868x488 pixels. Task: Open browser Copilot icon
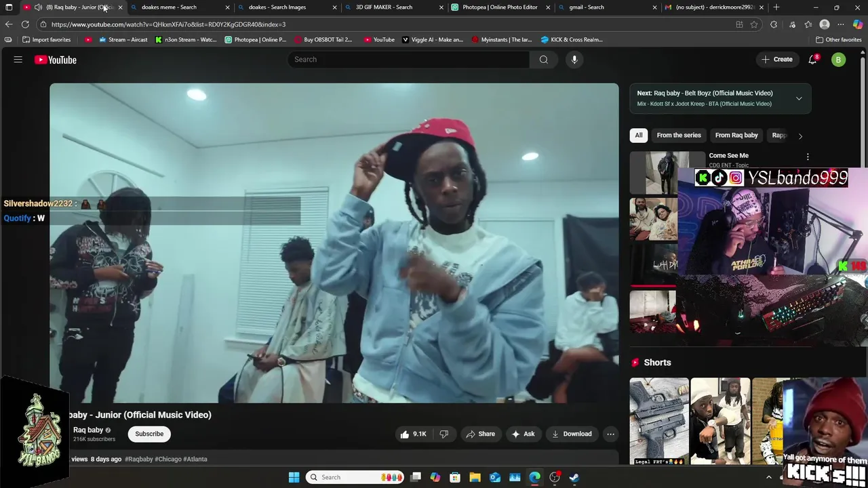[858, 24]
